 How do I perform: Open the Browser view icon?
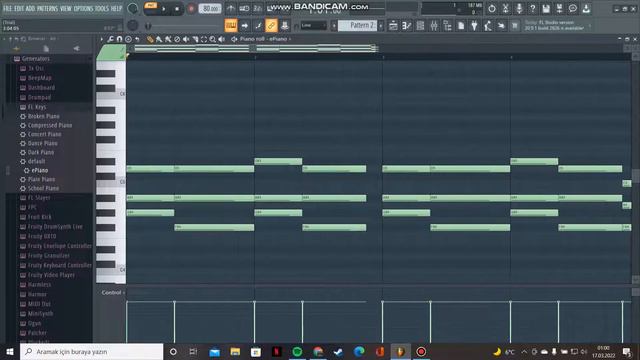447,26
